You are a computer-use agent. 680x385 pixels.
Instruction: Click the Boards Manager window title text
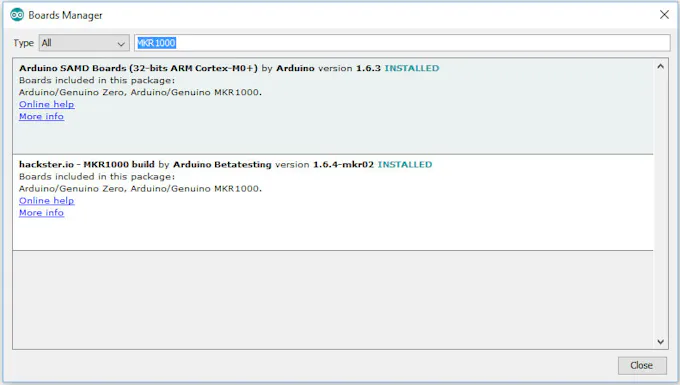[65, 15]
